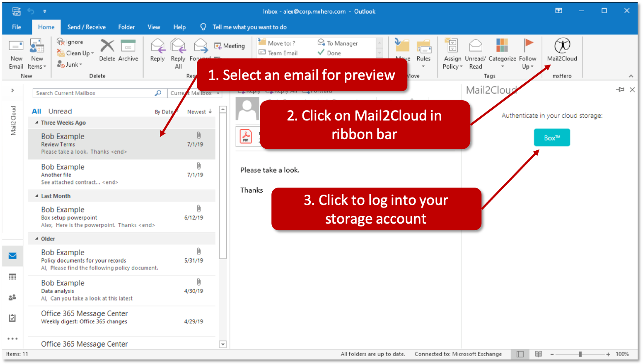Select the Team Email quick step

pyautogui.click(x=278, y=53)
